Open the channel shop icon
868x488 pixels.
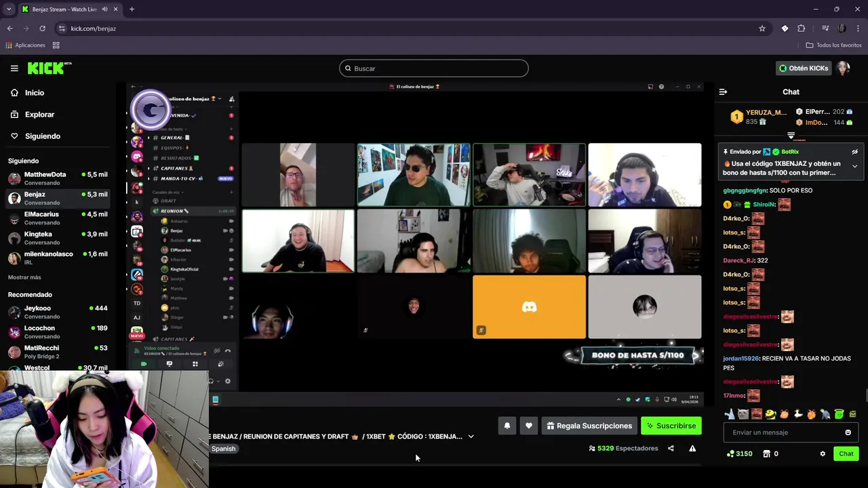(x=766, y=453)
